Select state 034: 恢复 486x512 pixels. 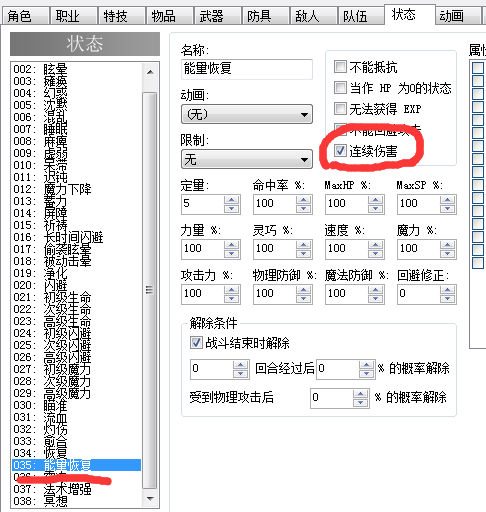76,453
